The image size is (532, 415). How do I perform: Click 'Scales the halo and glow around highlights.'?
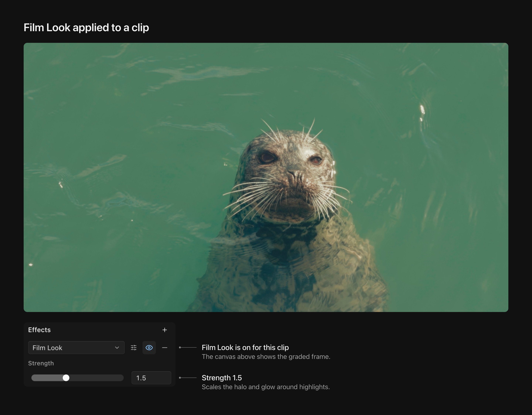(x=266, y=387)
